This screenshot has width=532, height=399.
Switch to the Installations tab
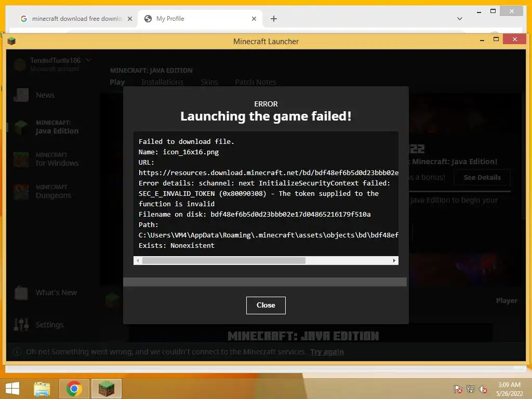(x=162, y=82)
